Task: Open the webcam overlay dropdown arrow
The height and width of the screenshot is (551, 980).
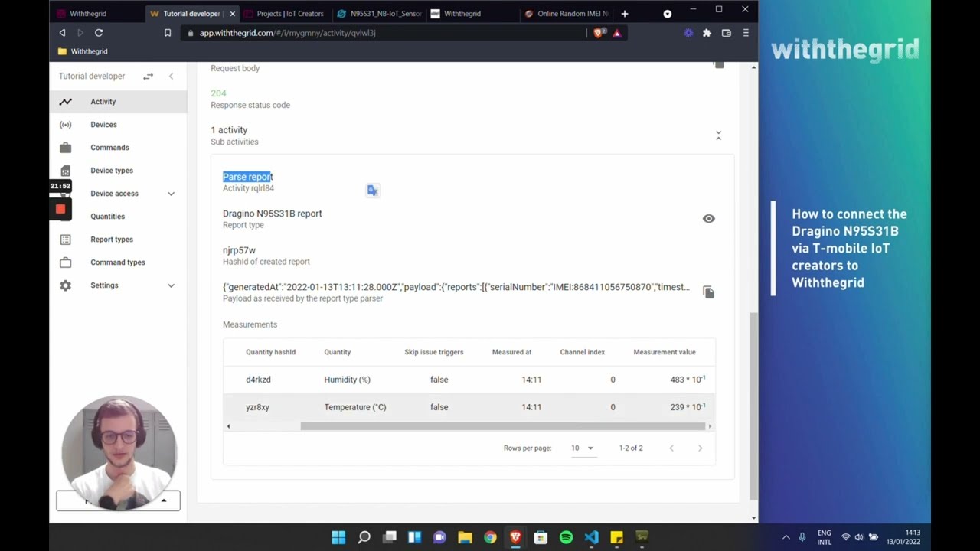Action: (x=164, y=500)
